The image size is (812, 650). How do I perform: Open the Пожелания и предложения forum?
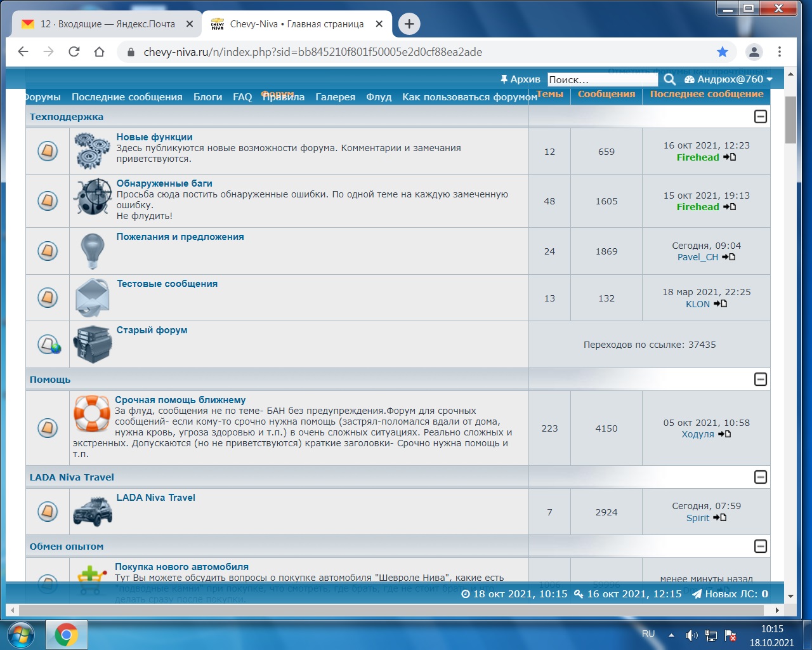point(180,237)
